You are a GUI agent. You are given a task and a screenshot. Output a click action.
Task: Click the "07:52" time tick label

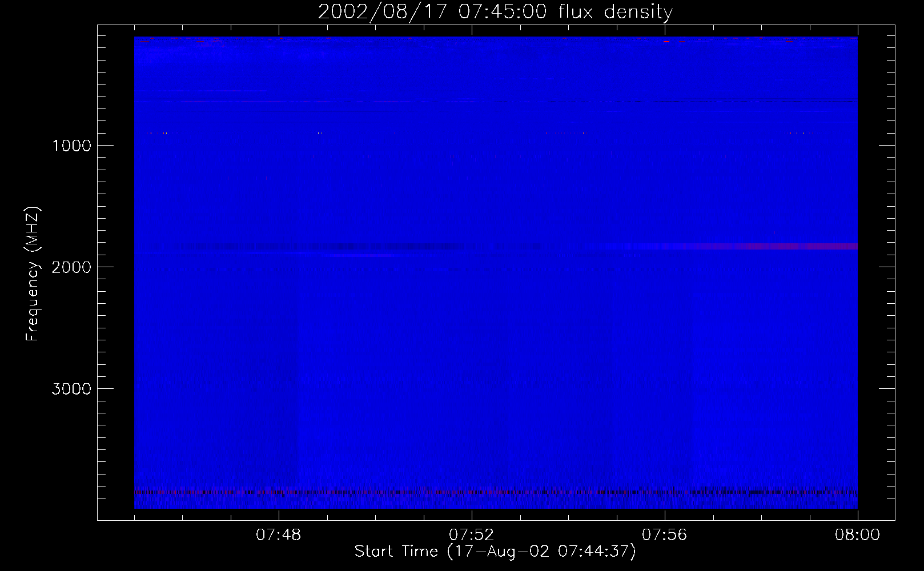472,535
